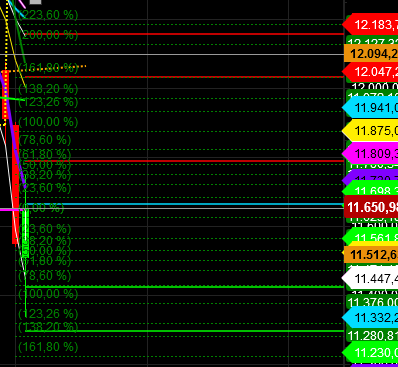This screenshot has height=367, width=398.
Task: Click (78,60 %) label below the zero level
Action: click(45, 276)
